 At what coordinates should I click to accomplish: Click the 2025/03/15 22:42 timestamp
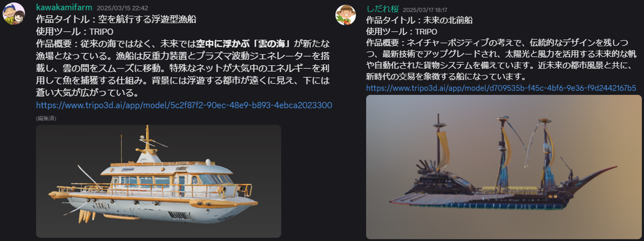click(122, 8)
